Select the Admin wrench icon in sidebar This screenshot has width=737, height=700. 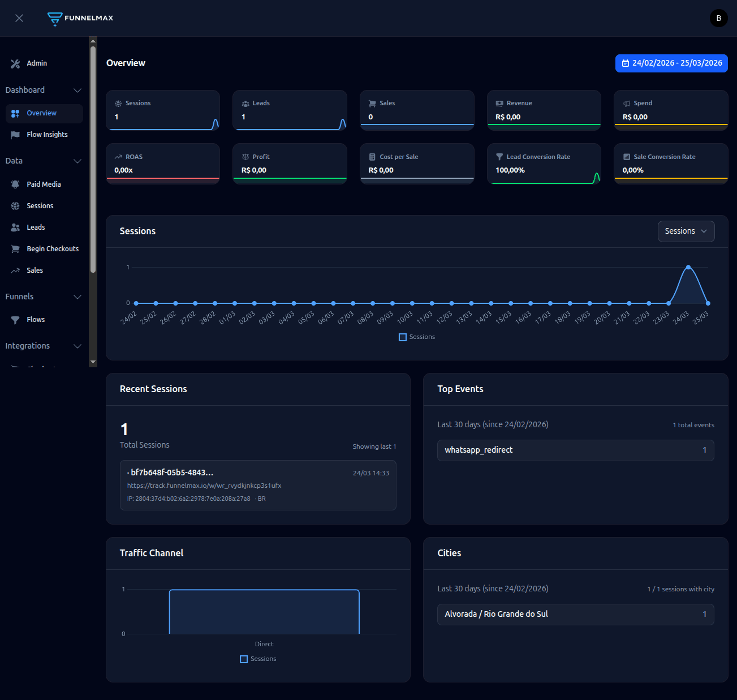click(15, 63)
